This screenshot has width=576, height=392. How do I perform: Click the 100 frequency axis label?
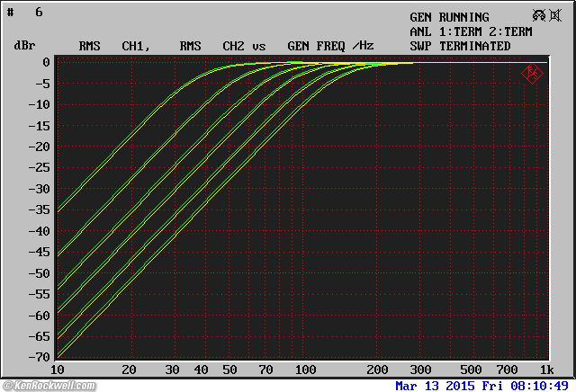point(305,370)
